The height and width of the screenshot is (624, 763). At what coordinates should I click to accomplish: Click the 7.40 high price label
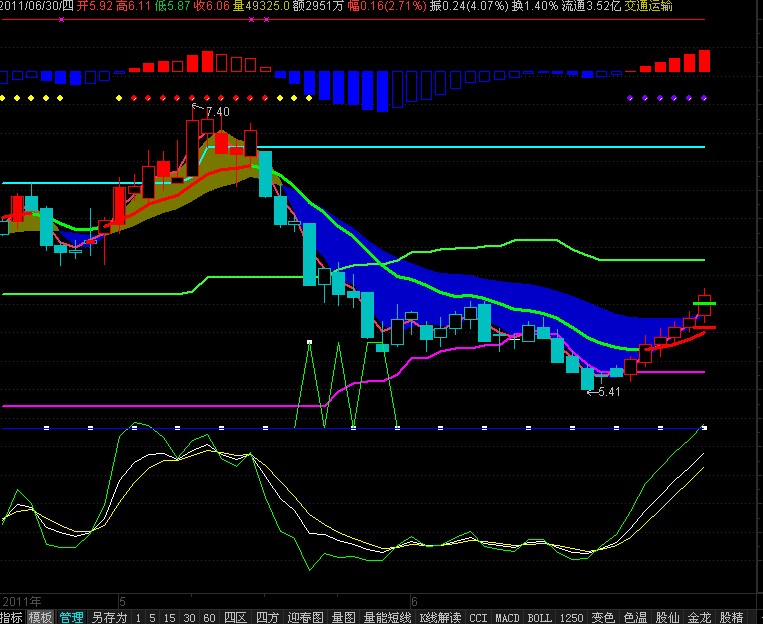218,111
